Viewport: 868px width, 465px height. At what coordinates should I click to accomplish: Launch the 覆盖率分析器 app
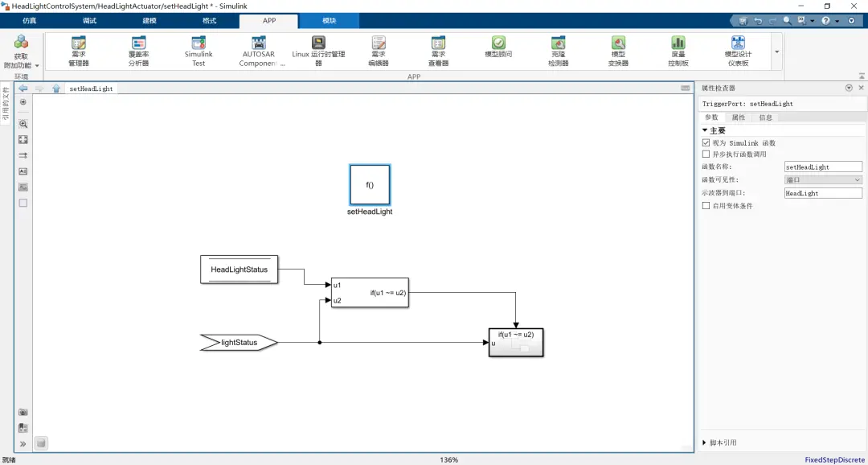(138, 51)
